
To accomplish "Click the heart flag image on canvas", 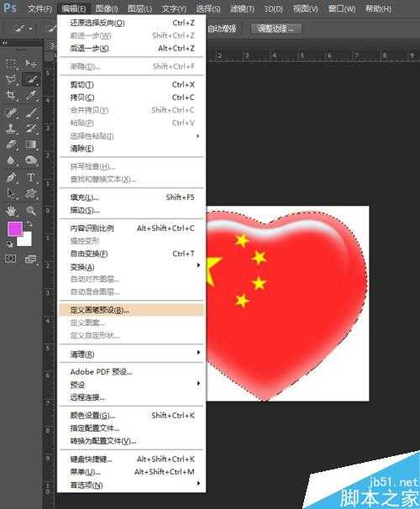I will [x=287, y=305].
